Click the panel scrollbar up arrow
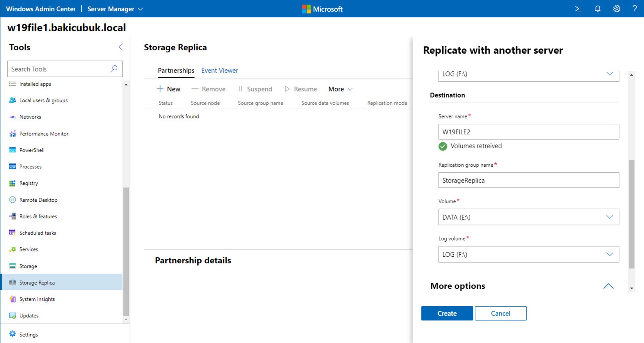The width and height of the screenshot is (644, 343). (632, 75)
